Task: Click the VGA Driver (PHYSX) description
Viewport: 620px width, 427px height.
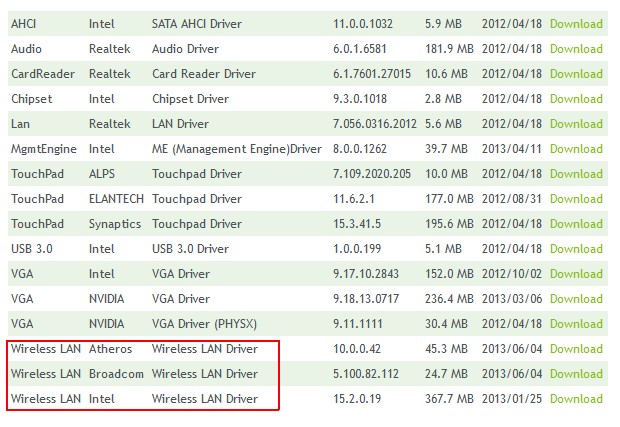Action: [204, 324]
